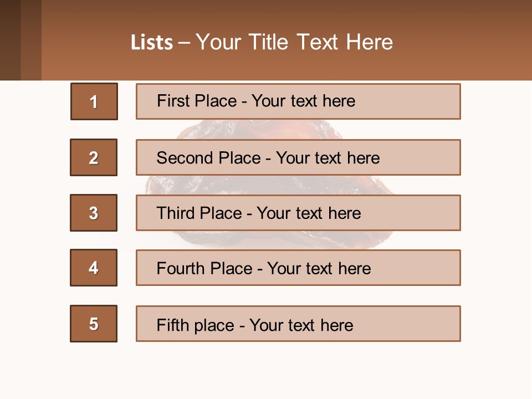This screenshot has width=532, height=399.
Task: Click the number 3 box
Action: point(94,213)
